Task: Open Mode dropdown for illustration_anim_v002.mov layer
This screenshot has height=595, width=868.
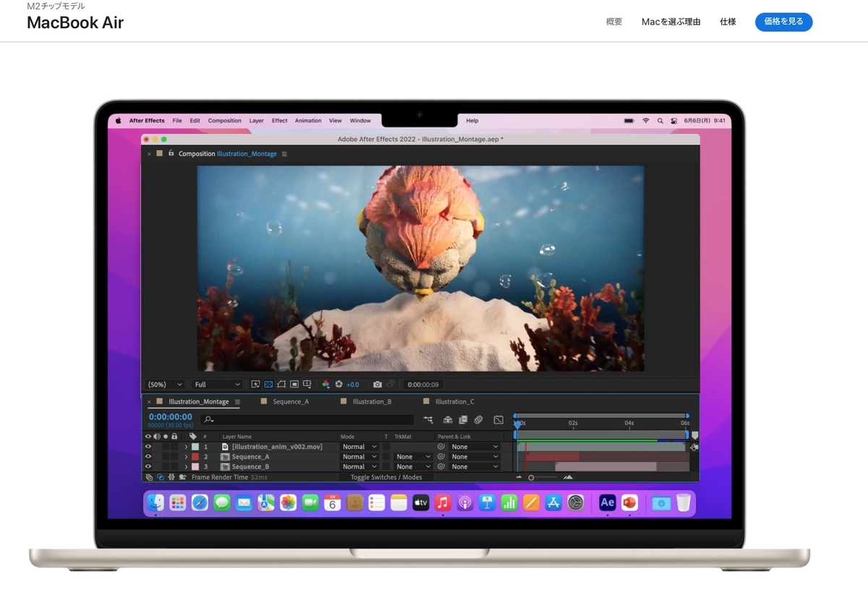Action: pos(359,447)
